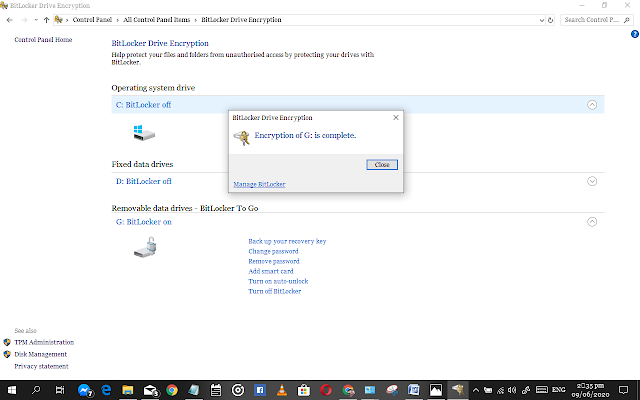
Task: Click All Control Panel Items breadcrumb
Action: tap(157, 20)
